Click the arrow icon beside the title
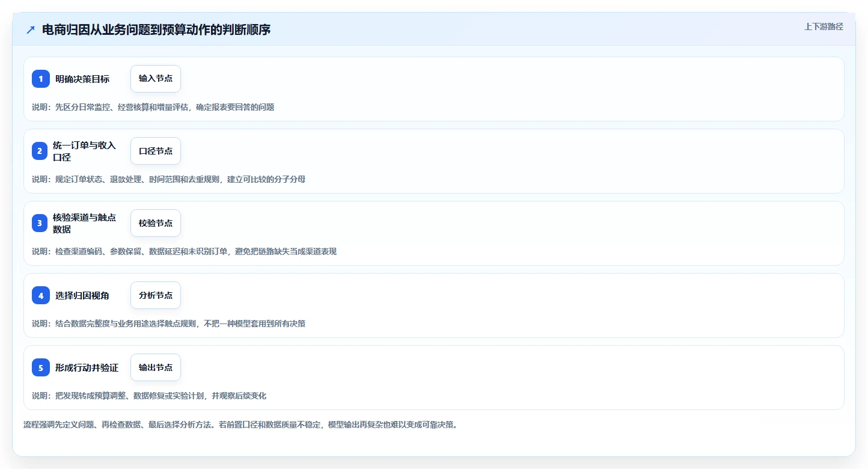This screenshot has width=868, height=469. (30, 30)
